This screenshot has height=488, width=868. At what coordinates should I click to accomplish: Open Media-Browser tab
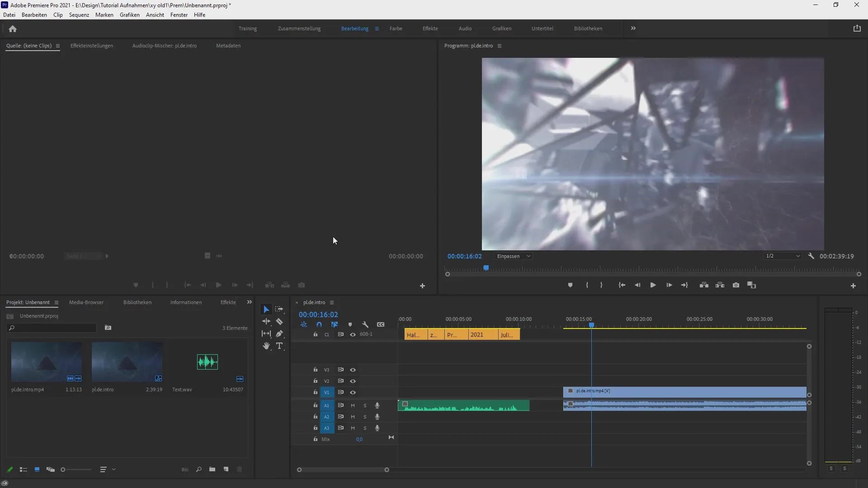pyautogui.click(x=86, y=302)
